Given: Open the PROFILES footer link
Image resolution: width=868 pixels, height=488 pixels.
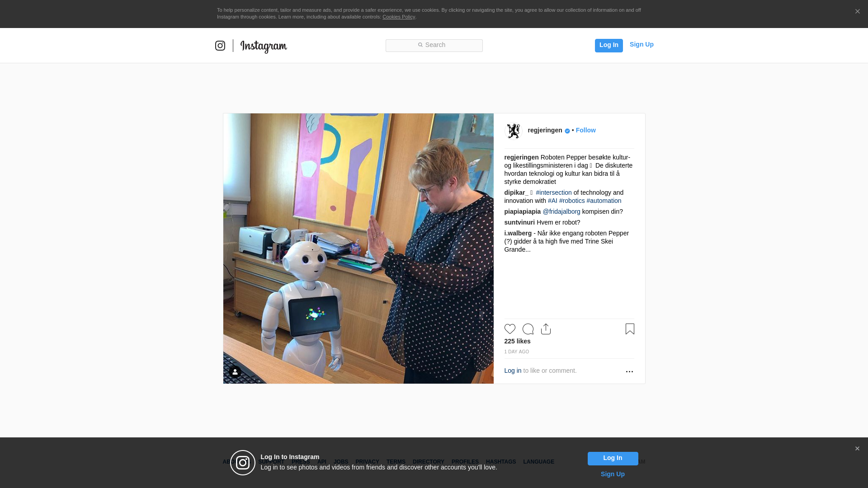Looking at the screenshot, I should click(x=465, y=462).
